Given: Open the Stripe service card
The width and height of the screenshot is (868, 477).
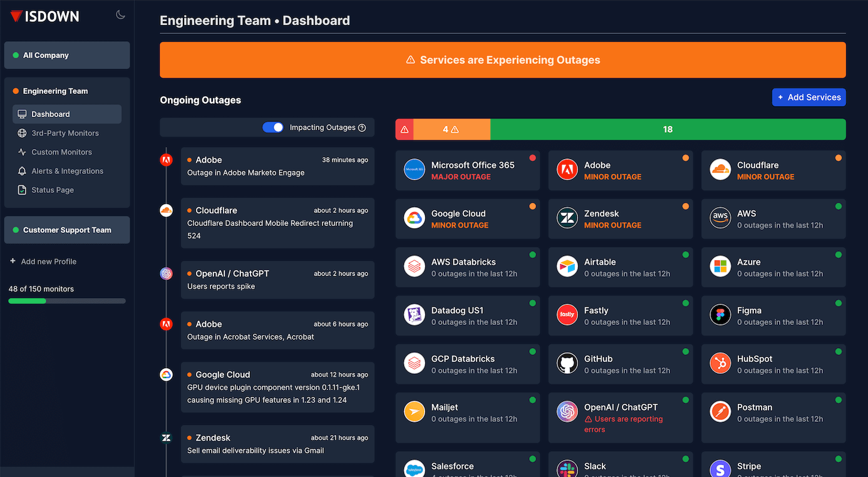Looking at the screenshot, I should pos(773,465).
